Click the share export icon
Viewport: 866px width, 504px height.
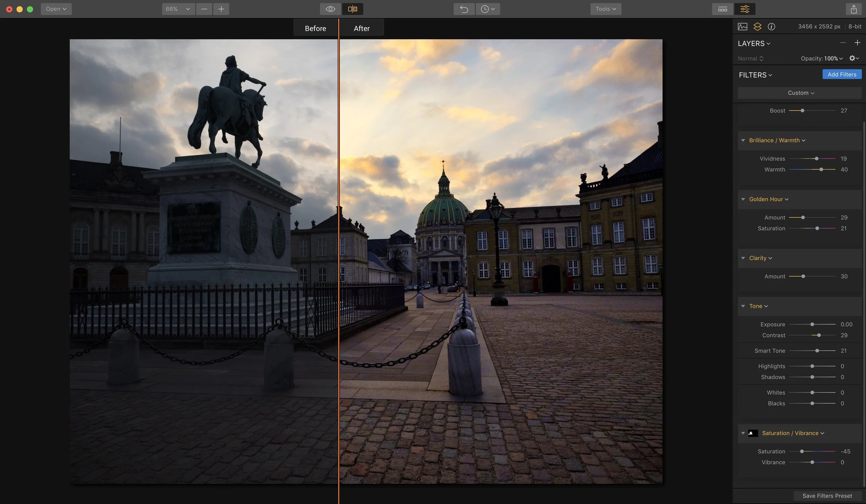click(x=854, y=9)
